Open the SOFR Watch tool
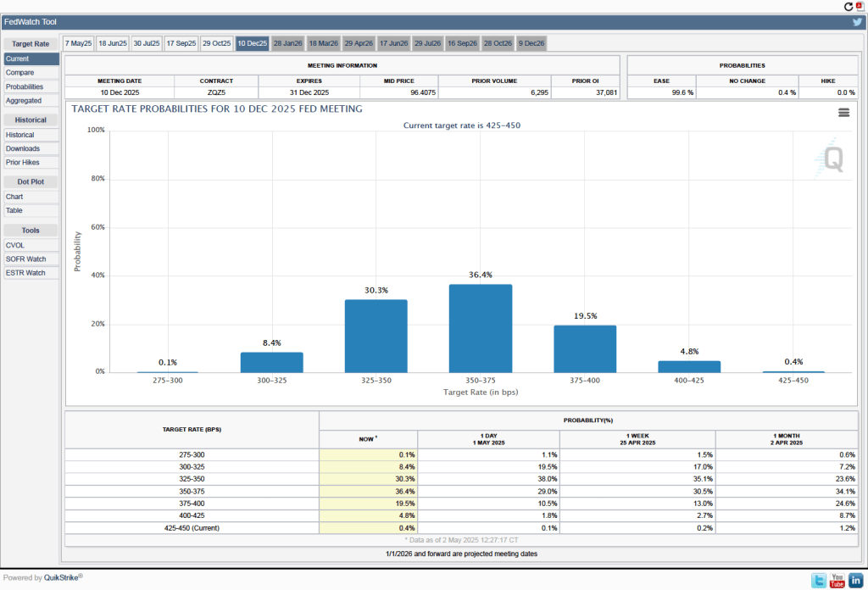The width and height of the screenshot is (868, 590). pos(25,259)
